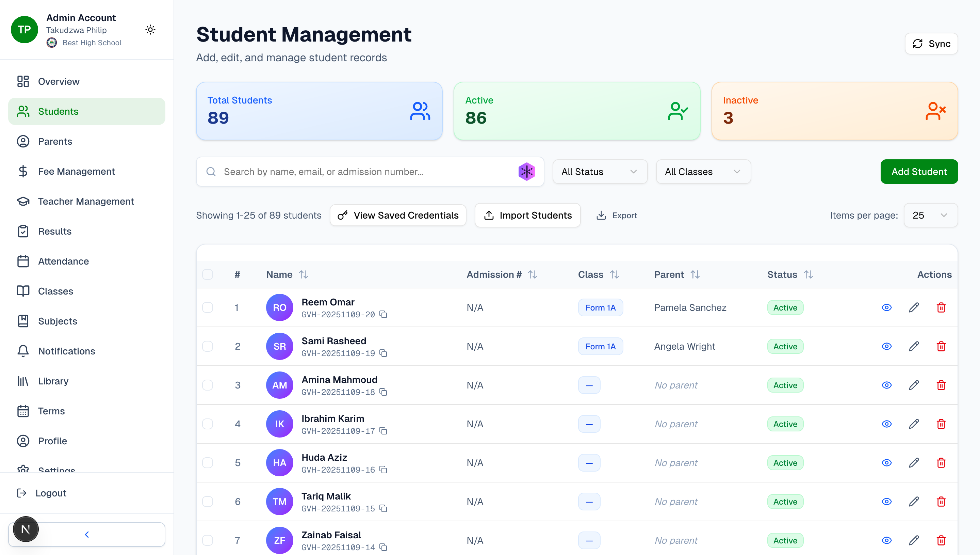
Task: View Sami Rasheed's details via the eye icon
Action: tap(886, 346)
